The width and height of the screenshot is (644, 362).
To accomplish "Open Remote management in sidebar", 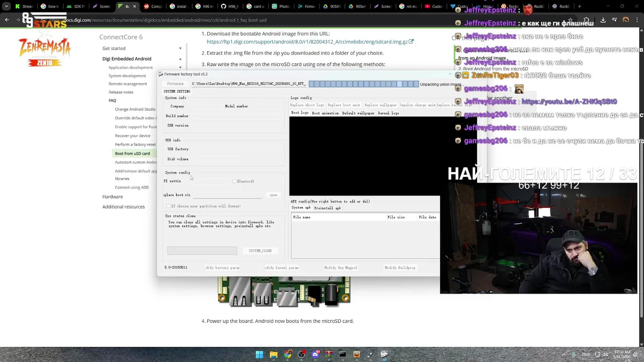I will coord(128,84).
